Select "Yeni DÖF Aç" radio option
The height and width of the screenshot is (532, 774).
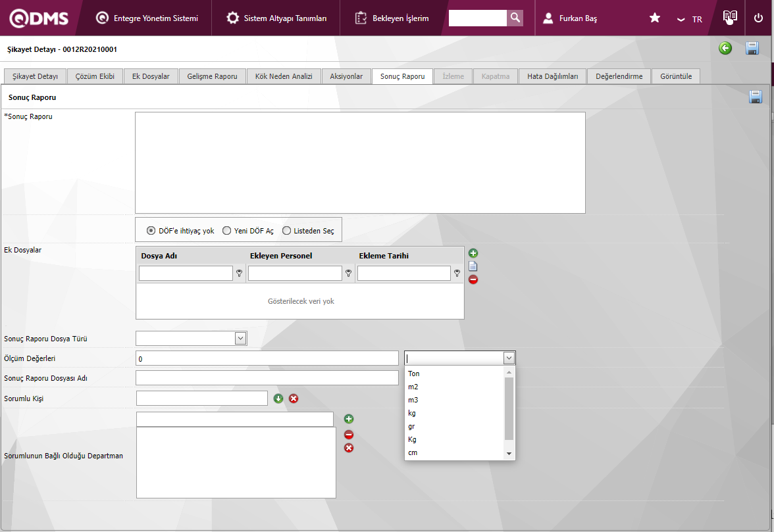(x=226, y=231)
